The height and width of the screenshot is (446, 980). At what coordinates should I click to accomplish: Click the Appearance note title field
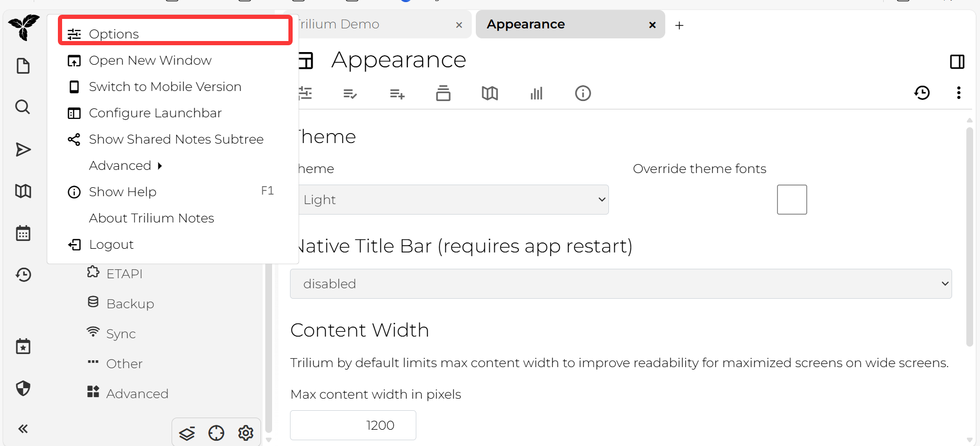(x=399, y=60)
